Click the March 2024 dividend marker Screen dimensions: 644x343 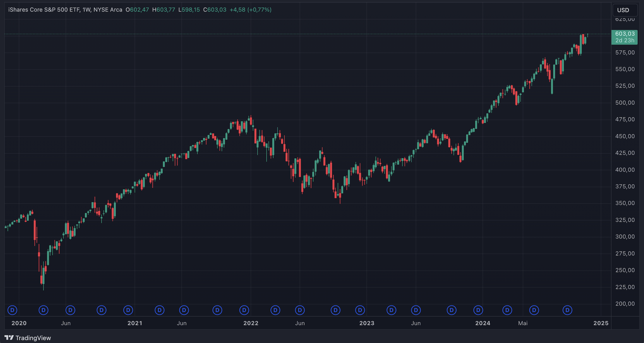pyautogui.click(x=507, y=310)
